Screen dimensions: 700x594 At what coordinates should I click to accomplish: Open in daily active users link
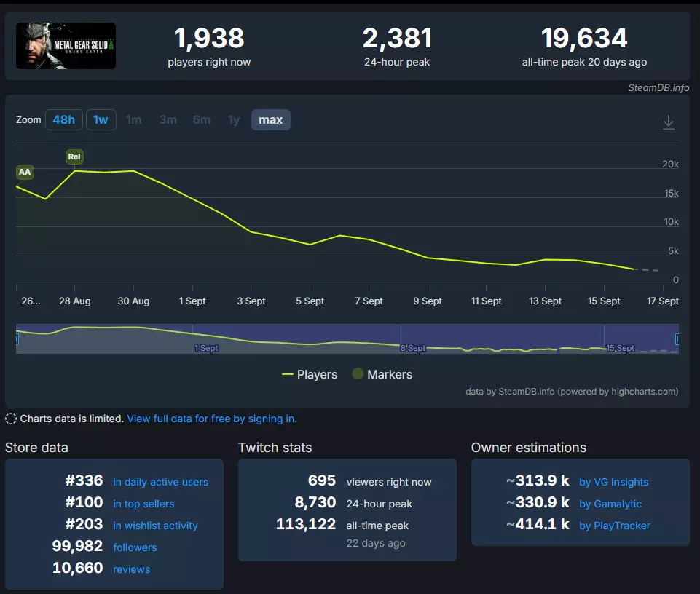[161, 482]
